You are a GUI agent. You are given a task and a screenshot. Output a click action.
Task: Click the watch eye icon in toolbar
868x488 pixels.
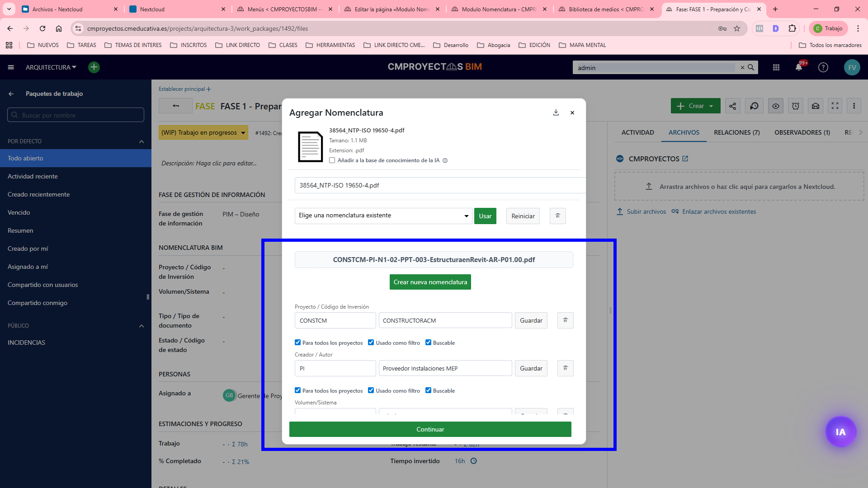pos(776,106)
